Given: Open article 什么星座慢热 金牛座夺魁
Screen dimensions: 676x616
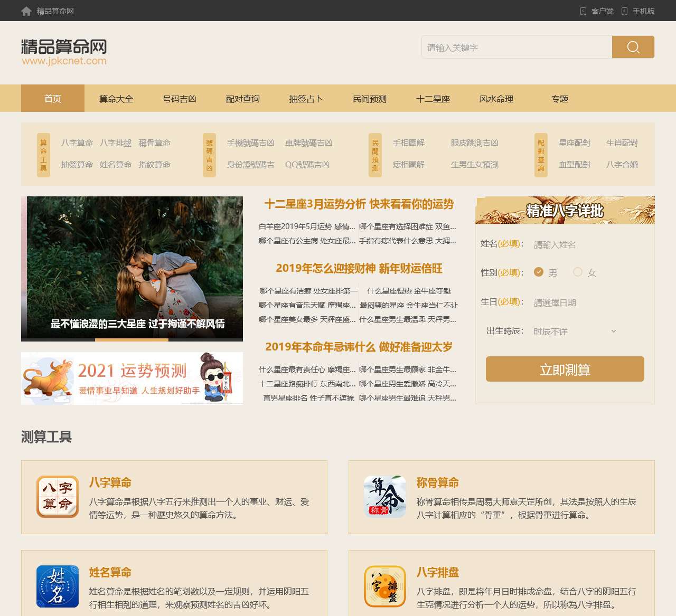Looking at the screenshot, I should [409, 291].
